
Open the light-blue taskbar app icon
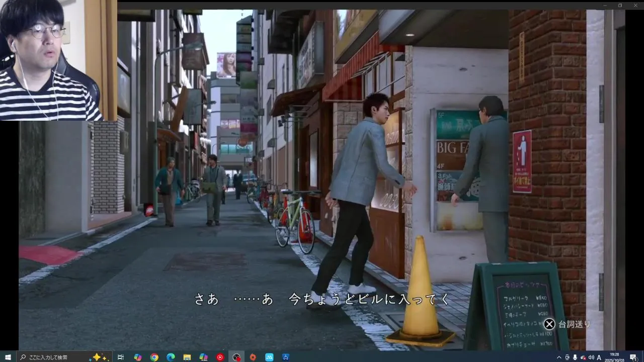click(x=269, y=357)
